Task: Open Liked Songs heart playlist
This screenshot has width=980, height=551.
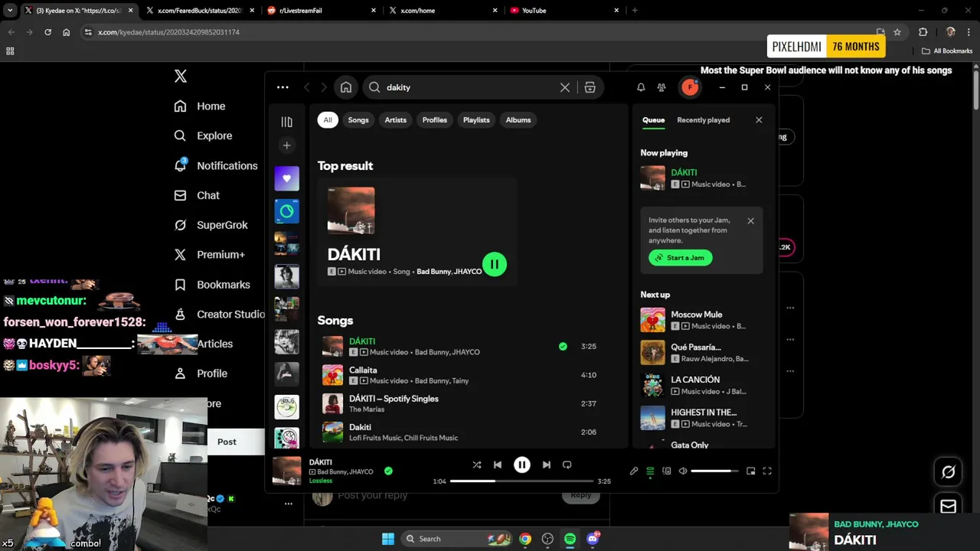Action: (286, 178)
